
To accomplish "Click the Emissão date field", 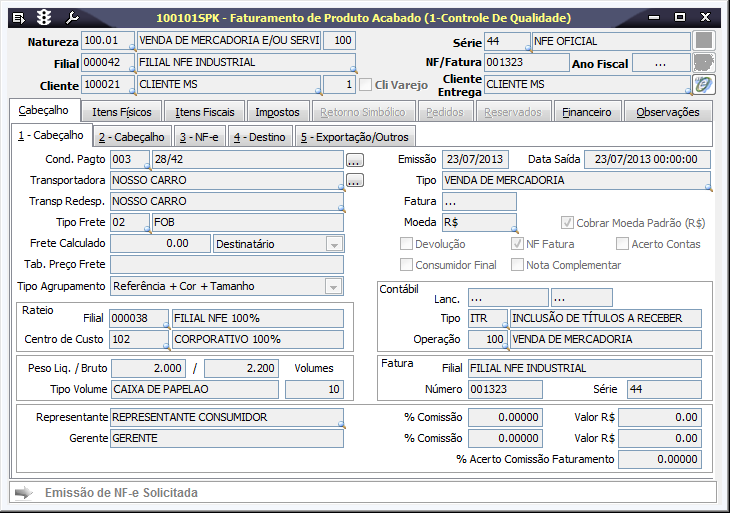I will (475, 159).
